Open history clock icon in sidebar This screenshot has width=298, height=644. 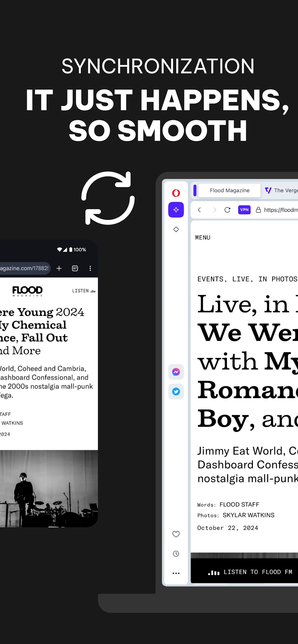[176, 553]
